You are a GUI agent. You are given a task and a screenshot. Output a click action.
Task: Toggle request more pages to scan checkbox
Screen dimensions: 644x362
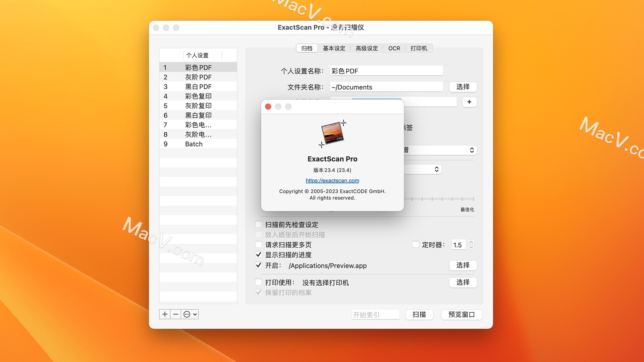pyautogui.click(x=259, y=244)
